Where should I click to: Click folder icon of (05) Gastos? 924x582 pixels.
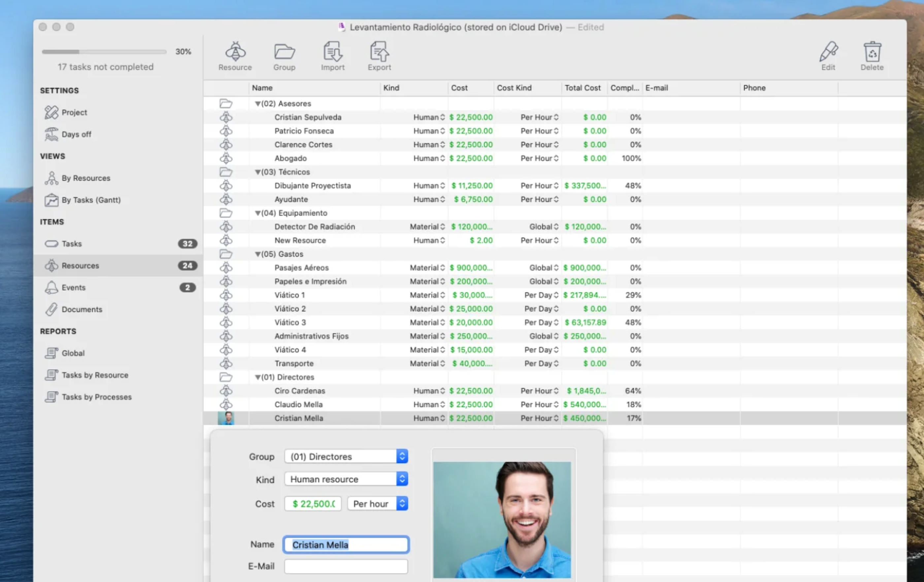pyautogui.click(x=226, y=254)
